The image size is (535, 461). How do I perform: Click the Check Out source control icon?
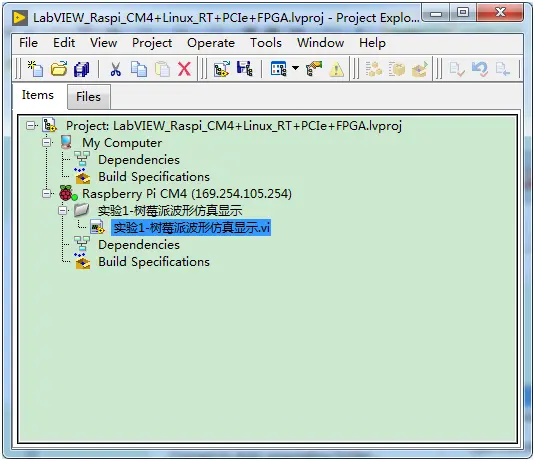click(503, 69)
